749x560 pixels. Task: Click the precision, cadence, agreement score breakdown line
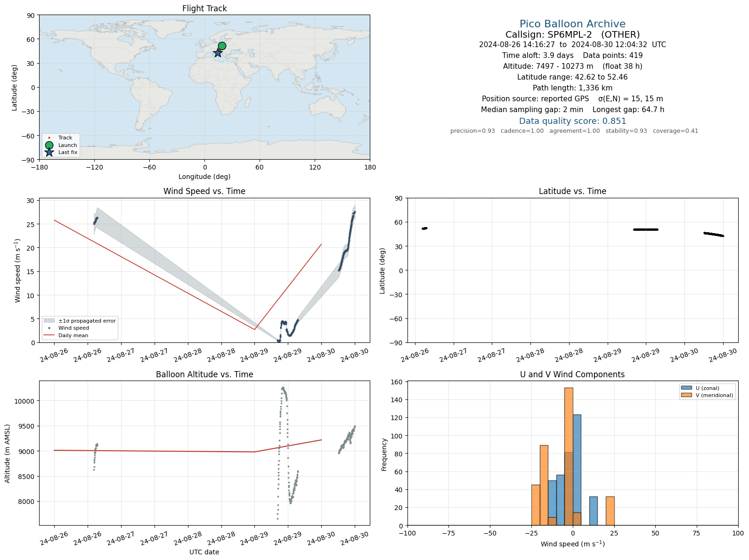coord(574,131)
